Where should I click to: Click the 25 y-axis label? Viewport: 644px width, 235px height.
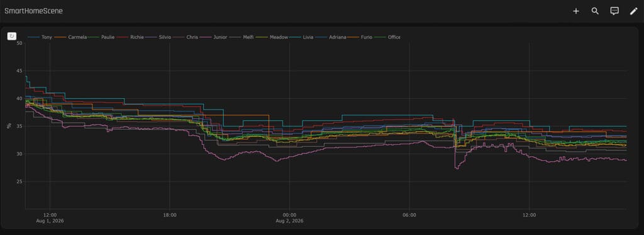(19, 181)
